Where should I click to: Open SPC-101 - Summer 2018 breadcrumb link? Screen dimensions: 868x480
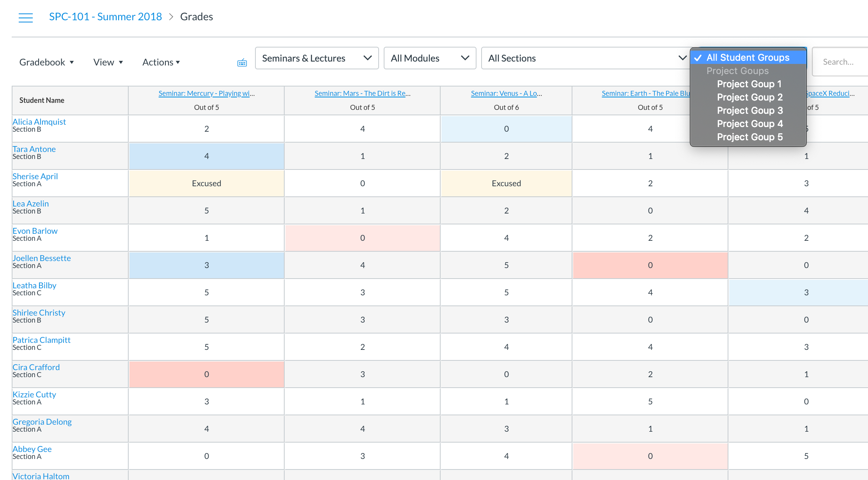(105, 17)
